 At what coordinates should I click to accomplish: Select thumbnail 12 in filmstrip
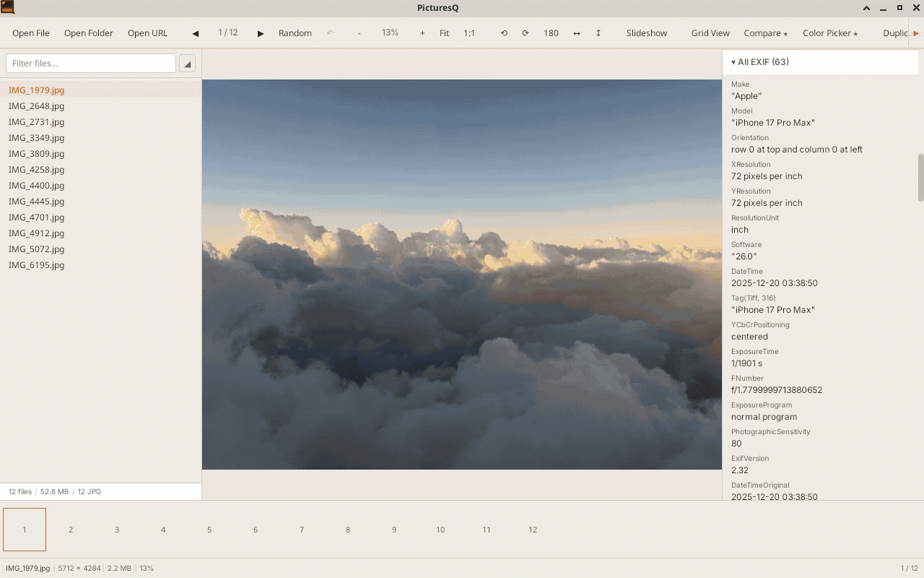coord(533,530)
